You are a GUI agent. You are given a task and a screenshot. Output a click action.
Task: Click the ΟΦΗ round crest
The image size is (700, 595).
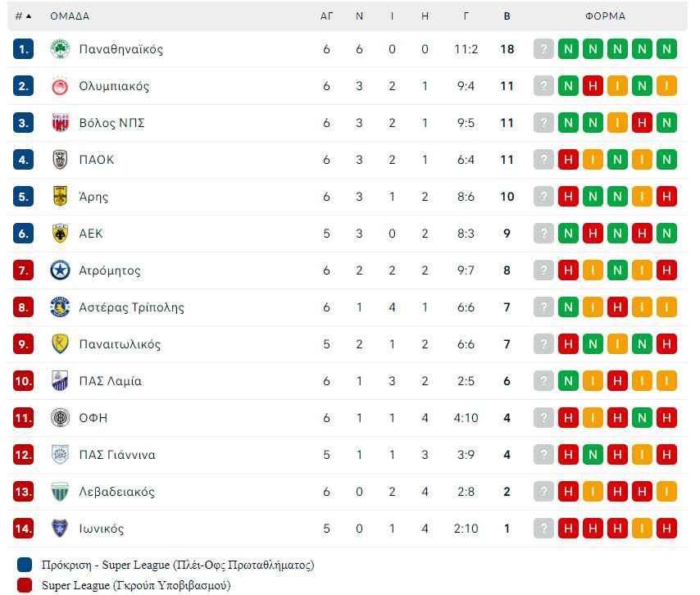pyautogui.click(x=60, y=418)
